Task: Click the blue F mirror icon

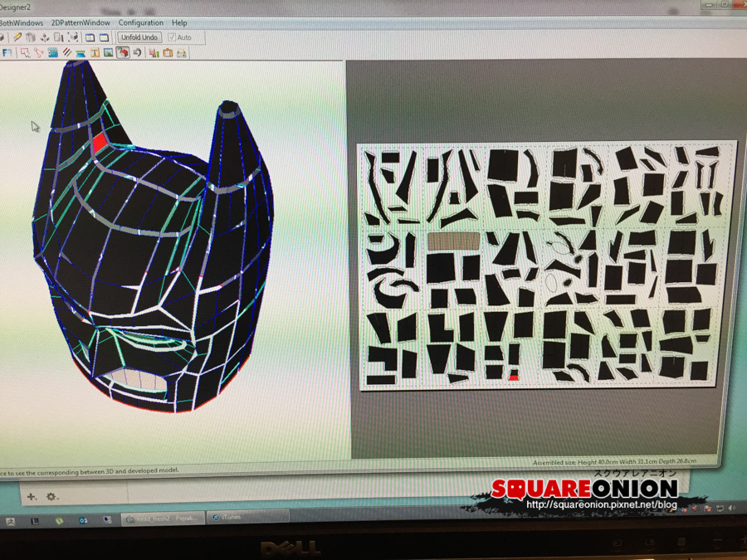Action: [x=7, y=53]
